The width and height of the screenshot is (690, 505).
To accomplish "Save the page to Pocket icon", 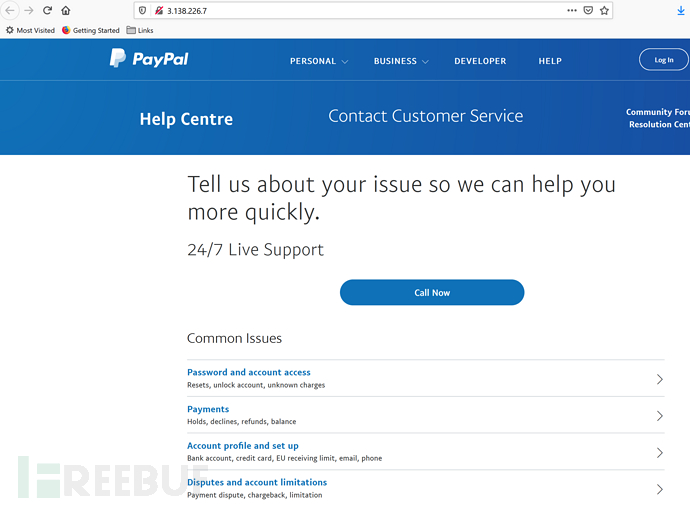I will [x=588, y=11].
